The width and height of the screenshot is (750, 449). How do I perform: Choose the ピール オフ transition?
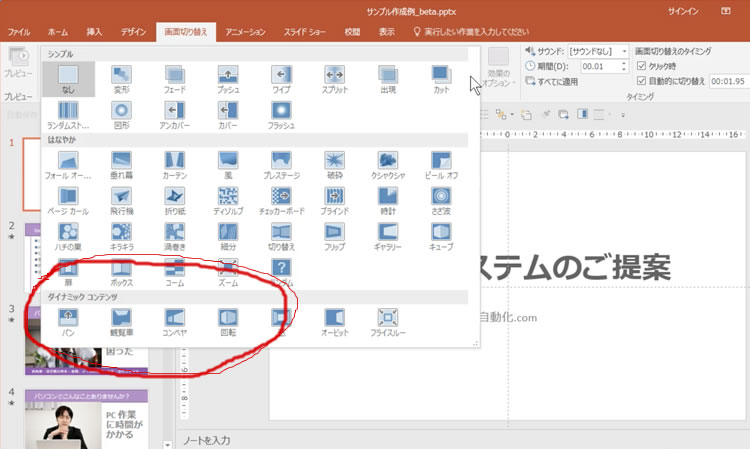coord(441,165)
